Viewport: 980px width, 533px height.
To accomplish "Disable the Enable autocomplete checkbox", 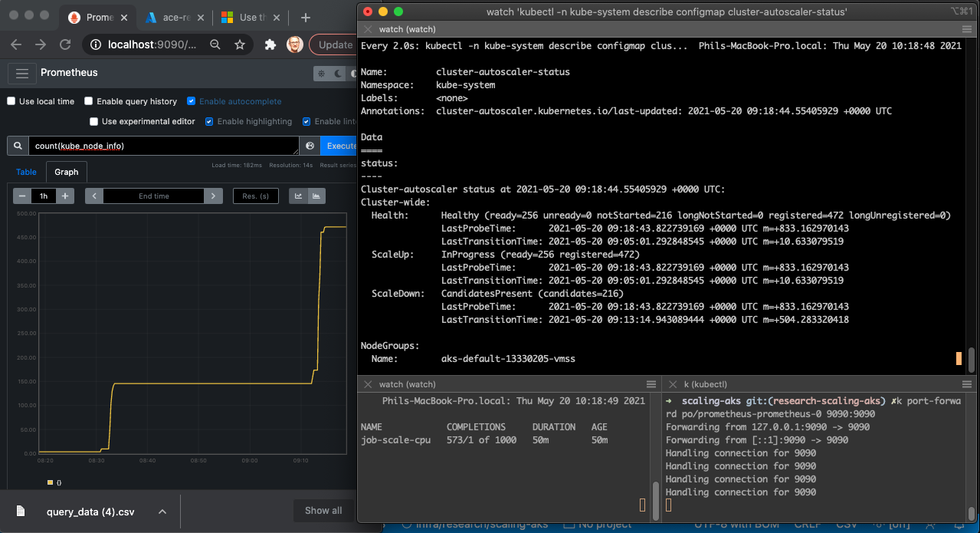I will 191,101.
